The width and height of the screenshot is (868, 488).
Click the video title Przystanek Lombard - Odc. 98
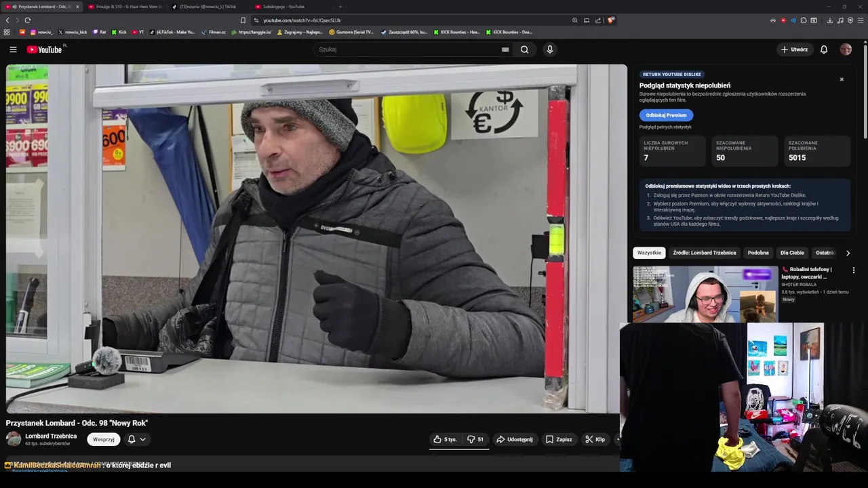coord(77,423)
